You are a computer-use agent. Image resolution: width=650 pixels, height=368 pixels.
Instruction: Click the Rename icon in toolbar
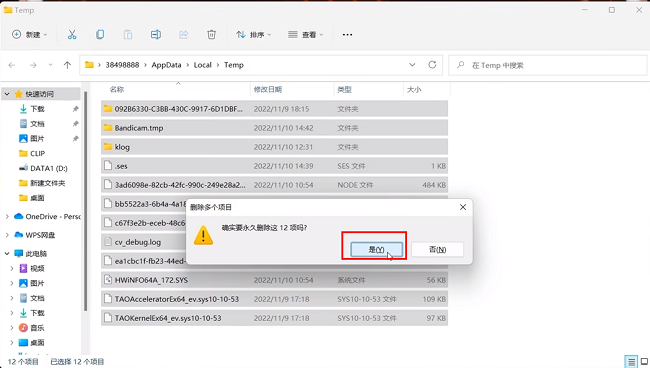(155, 35)
